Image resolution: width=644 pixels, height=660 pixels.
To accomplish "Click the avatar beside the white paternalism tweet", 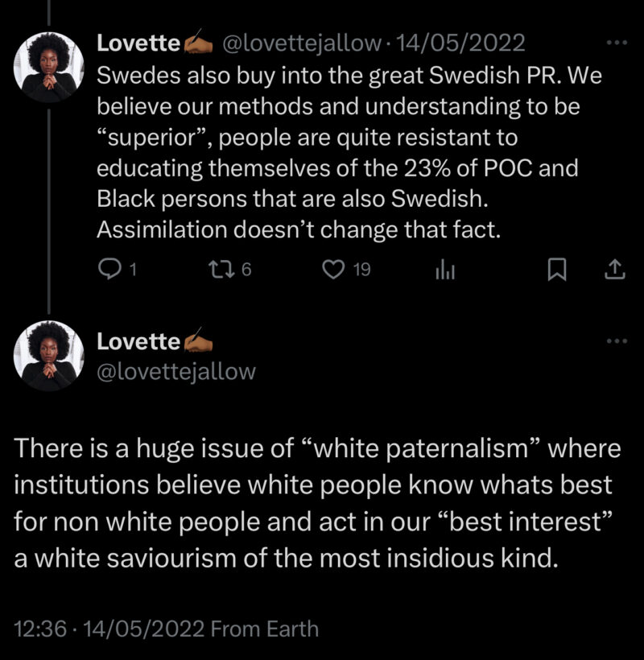I will [x=50, y=354].
